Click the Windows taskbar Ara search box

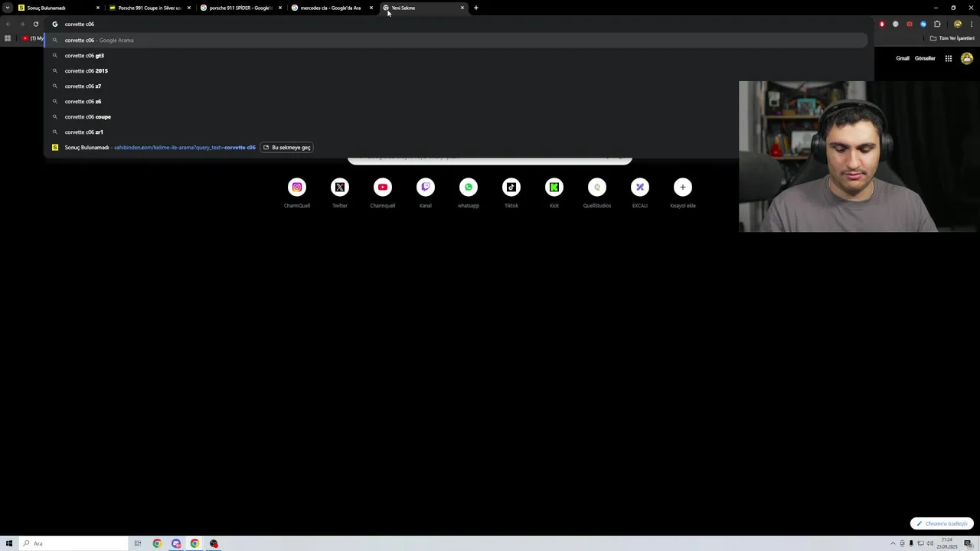73,543
